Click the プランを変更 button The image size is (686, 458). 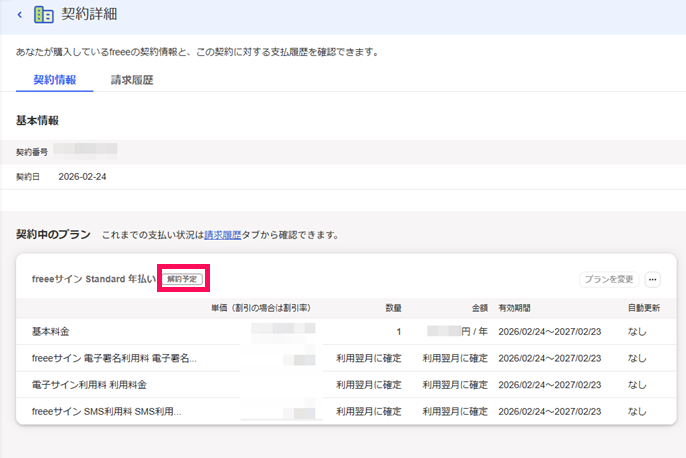609,280
